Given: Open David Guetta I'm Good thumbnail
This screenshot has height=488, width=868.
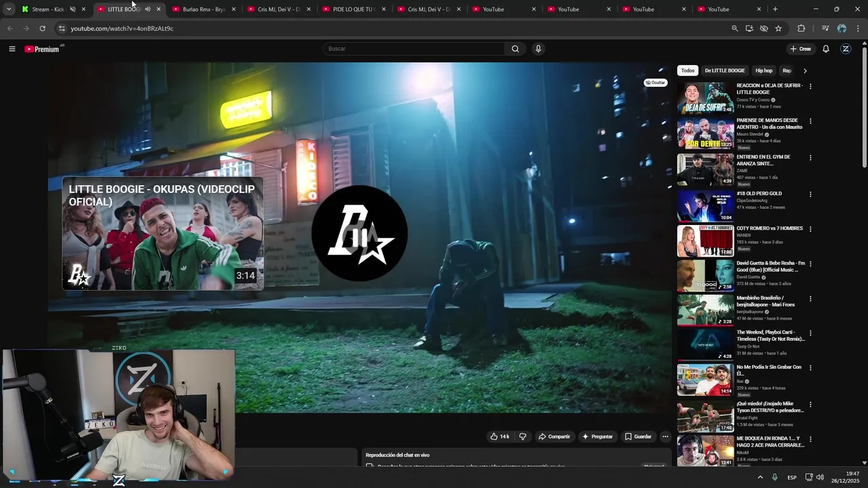Looking at the screenshot, I should 705,275.
